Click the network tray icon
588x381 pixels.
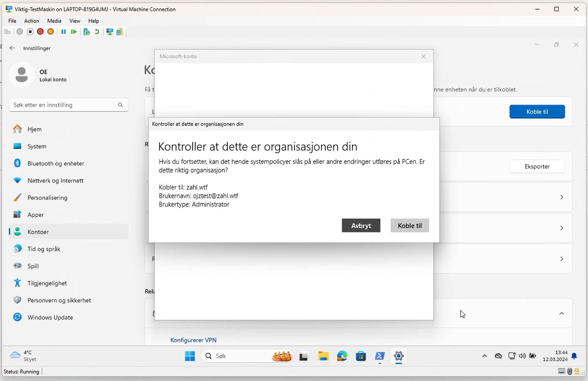512,356
